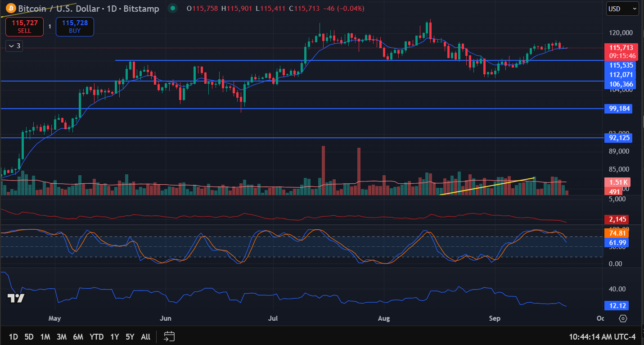Open timezone menu at UTC-4 clock
The height and width of the screenshot is (345, 644).
(603, 336)
